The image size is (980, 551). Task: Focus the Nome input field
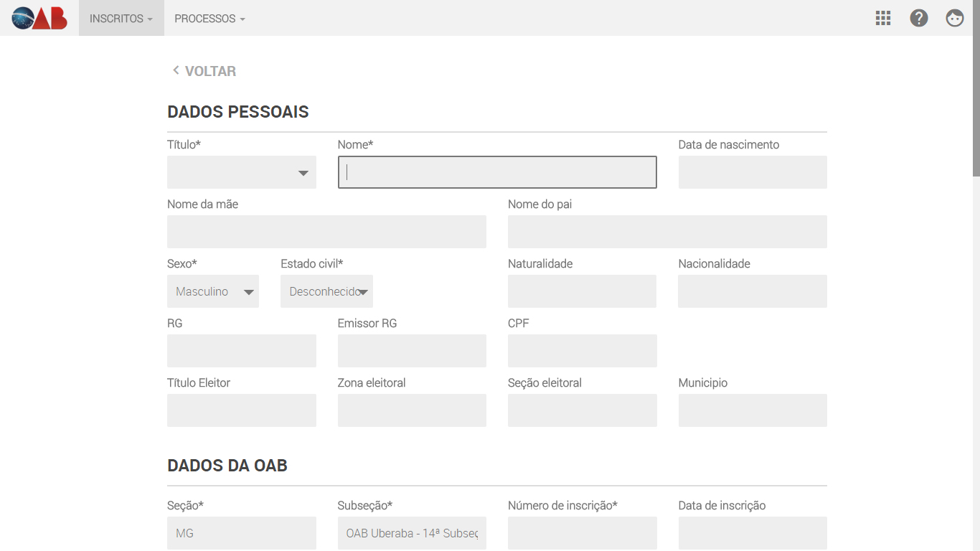497,172
